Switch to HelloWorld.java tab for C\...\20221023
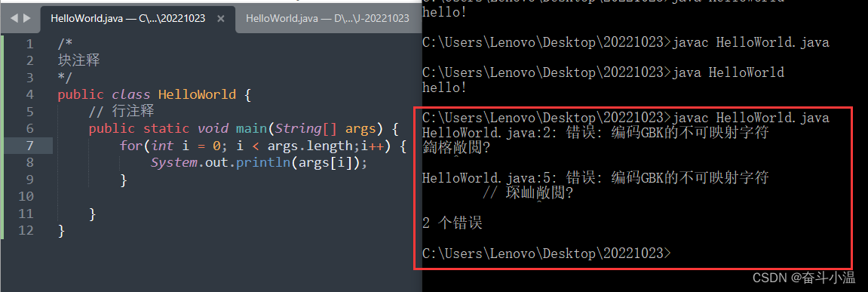 128,18
